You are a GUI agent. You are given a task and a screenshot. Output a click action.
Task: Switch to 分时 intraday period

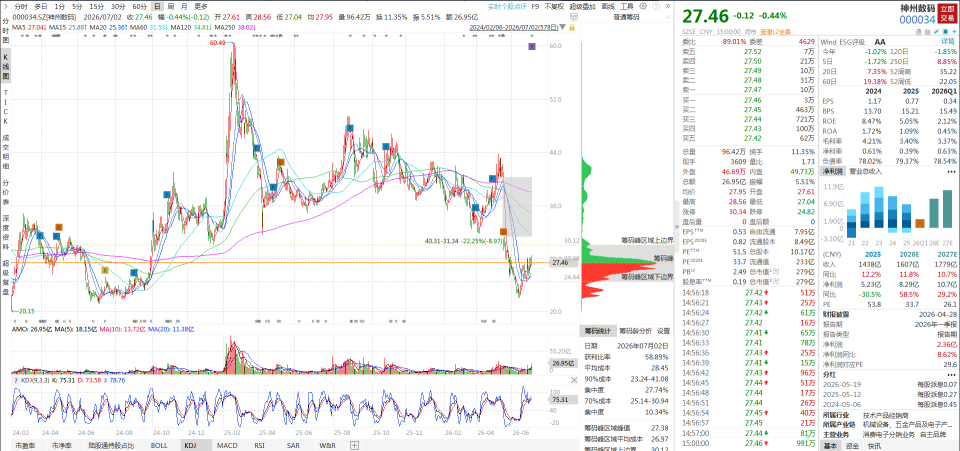(21, 6)
